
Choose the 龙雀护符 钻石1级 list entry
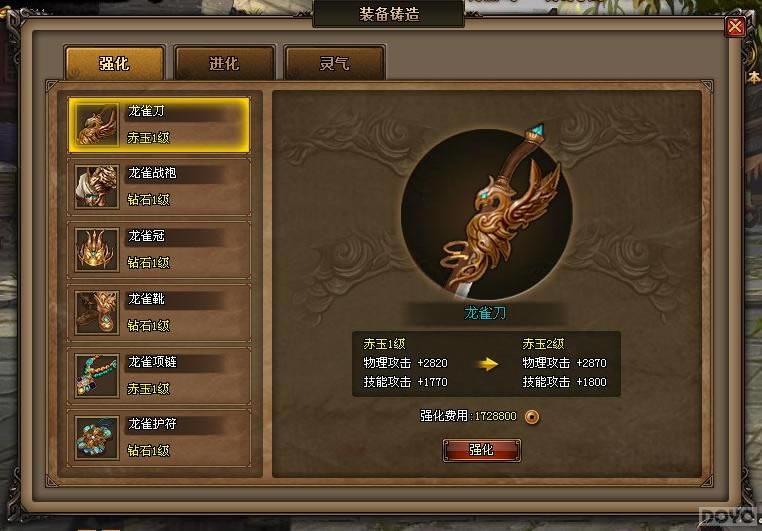click(159, 438)
